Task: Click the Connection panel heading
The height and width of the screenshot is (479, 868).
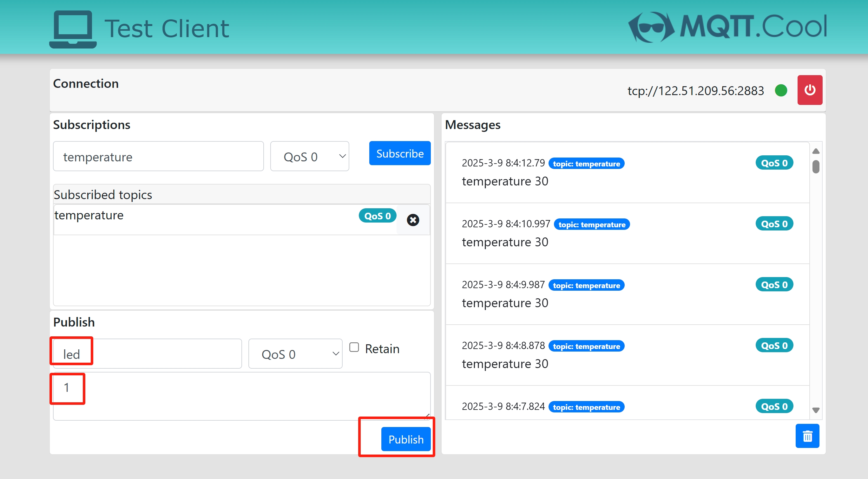Action: [x=86, y=83]
